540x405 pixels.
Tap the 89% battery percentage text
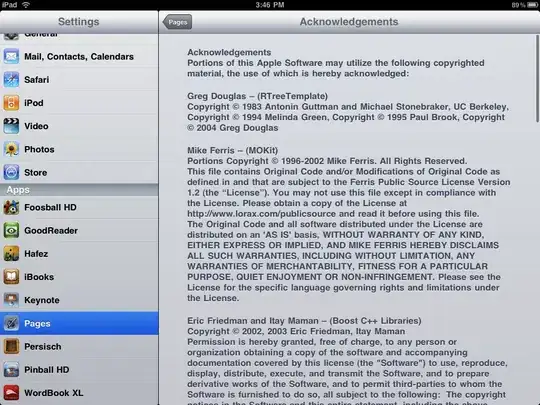tap(519, 5)
